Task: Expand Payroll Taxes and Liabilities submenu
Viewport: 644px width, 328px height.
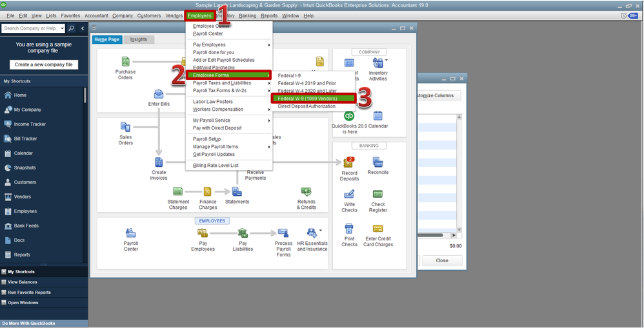Action: tap(270, 83)
